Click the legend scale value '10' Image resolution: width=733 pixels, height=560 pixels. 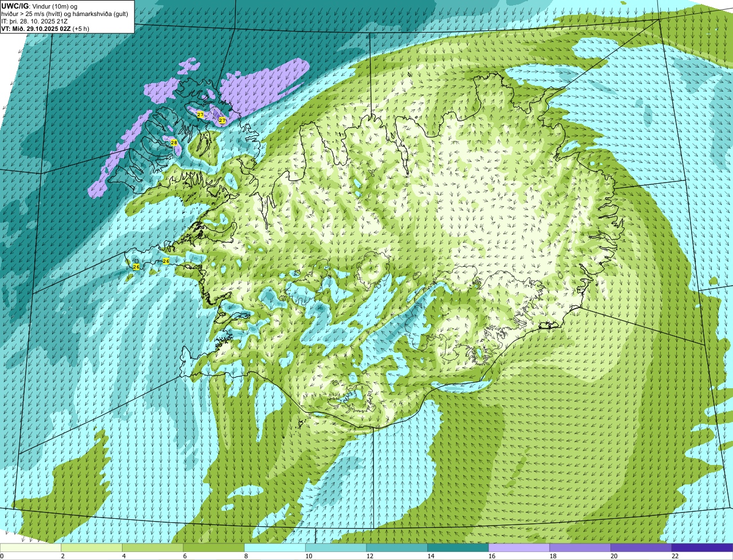click(309, 556)
